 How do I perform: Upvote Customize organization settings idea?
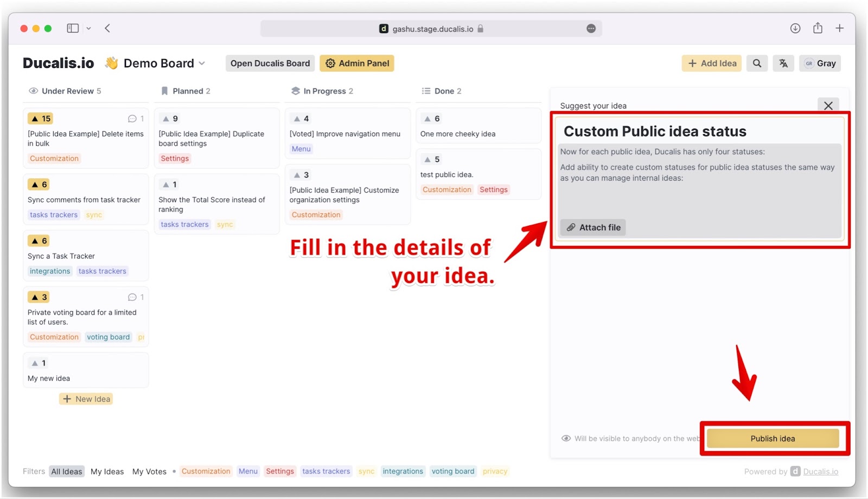click(x=301, y=175)
